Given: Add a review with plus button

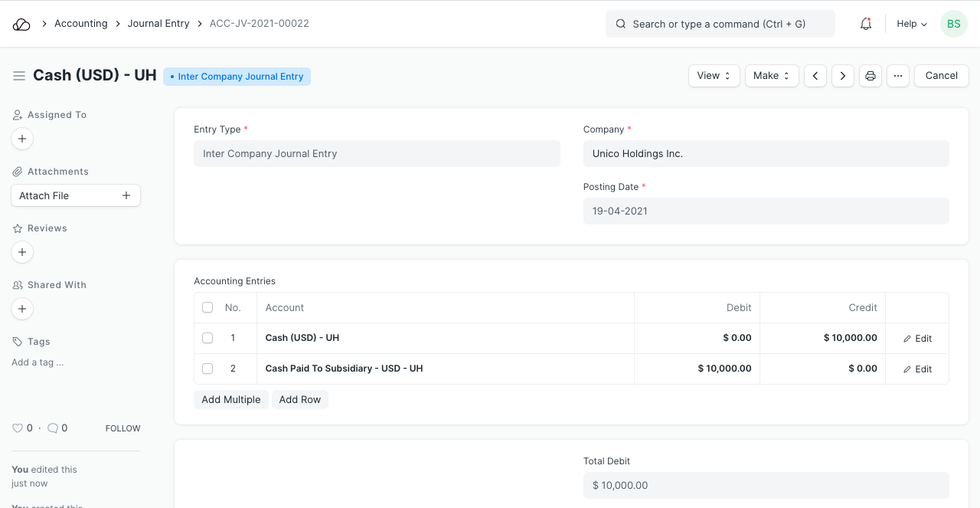Looking at the screenshot, I should [22, 252].
